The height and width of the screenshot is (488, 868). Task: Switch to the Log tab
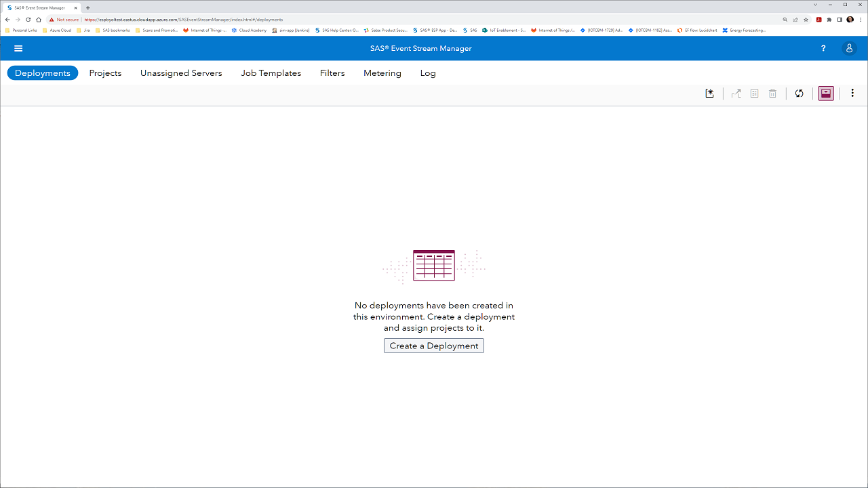coord(428,73)
